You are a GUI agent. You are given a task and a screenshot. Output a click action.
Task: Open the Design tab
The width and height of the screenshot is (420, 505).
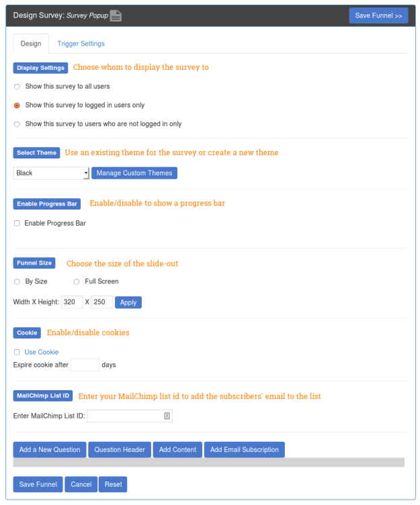click(x=31, y=44)
